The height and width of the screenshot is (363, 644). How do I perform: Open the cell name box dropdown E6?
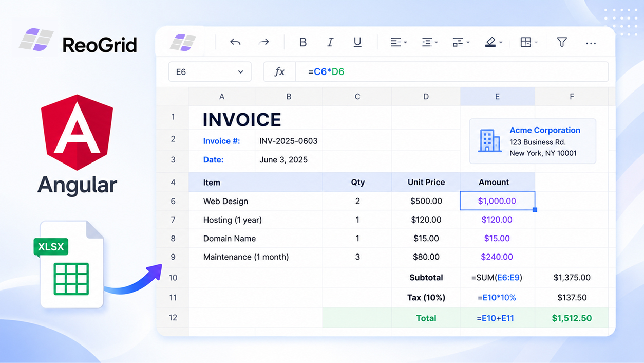(210, 72)
